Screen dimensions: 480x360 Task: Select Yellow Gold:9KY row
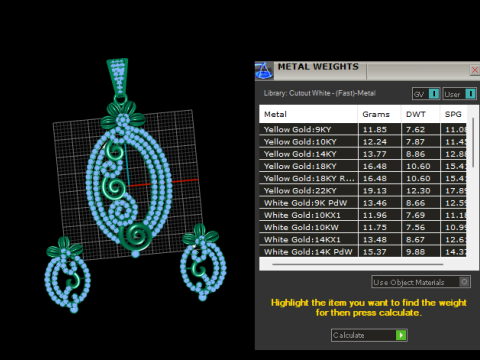(363, 129)
